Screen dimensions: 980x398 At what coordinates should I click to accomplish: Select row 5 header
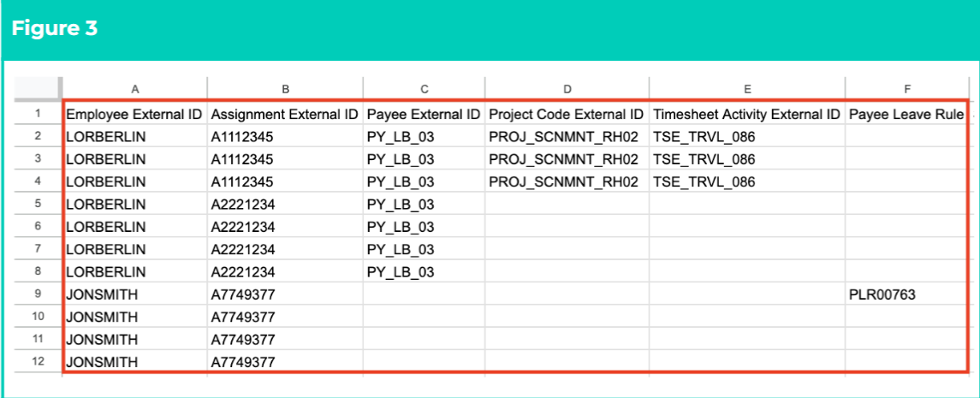coord(38,205)
